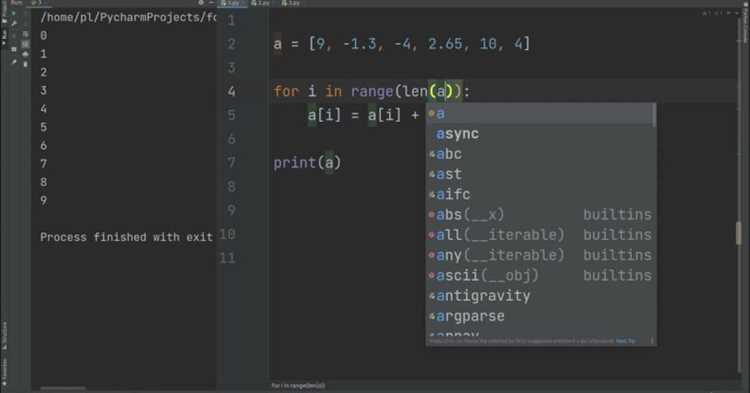Switch to the highlighted active editor file tab

coord(232,3)
